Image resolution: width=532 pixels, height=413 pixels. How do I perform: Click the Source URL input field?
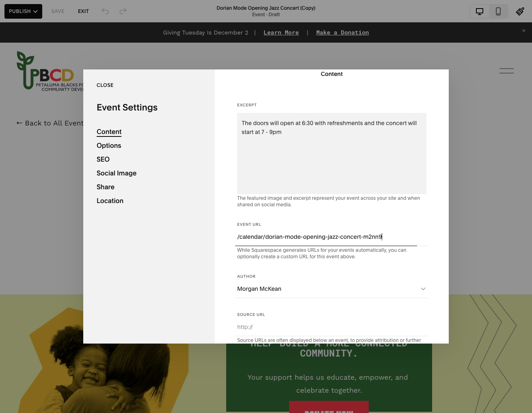332,327
